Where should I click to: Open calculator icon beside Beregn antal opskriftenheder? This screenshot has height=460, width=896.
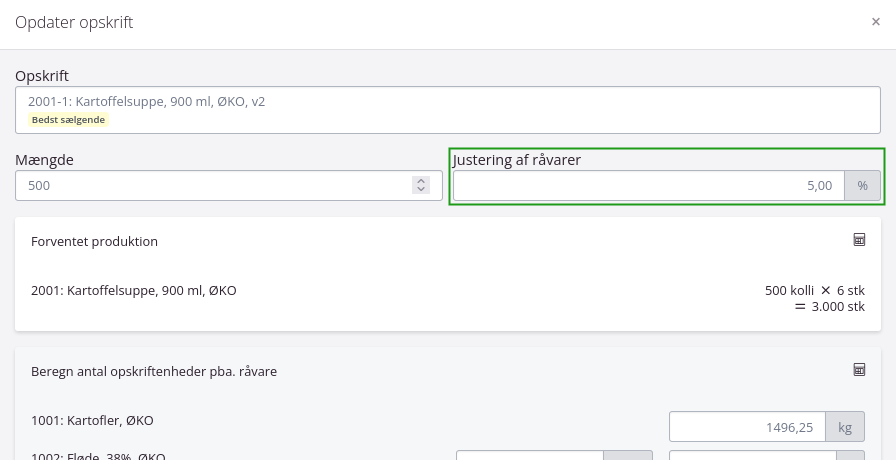[858, 370]
